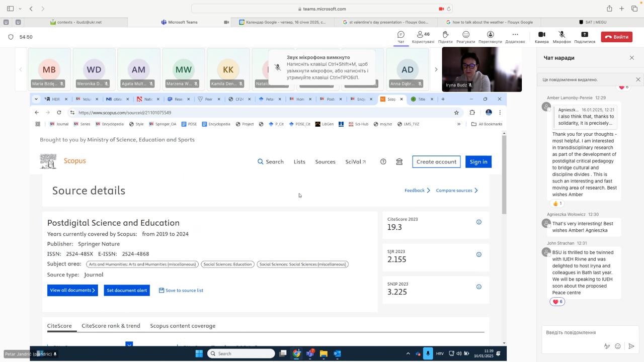Open the Compare sources link
This screenshot has height=362, width=644.
point(457,190)
